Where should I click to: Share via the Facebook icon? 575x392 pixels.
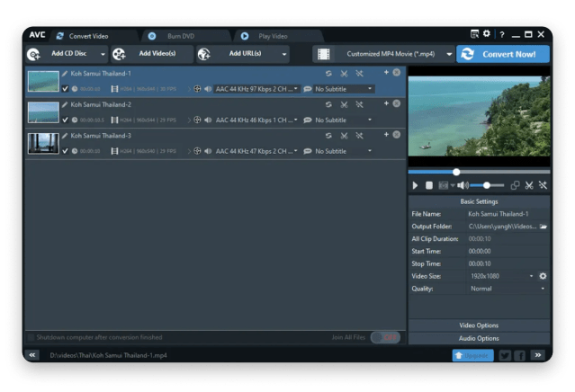click(519, 355)
